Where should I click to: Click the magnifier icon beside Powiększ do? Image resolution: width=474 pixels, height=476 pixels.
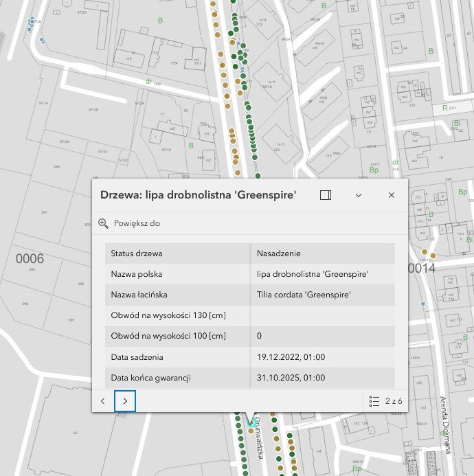[x=104, y=223]
